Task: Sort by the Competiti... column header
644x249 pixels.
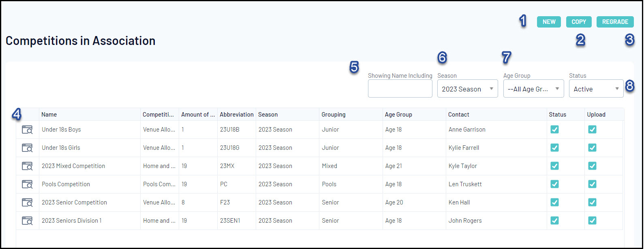Action: click(159, 115)
